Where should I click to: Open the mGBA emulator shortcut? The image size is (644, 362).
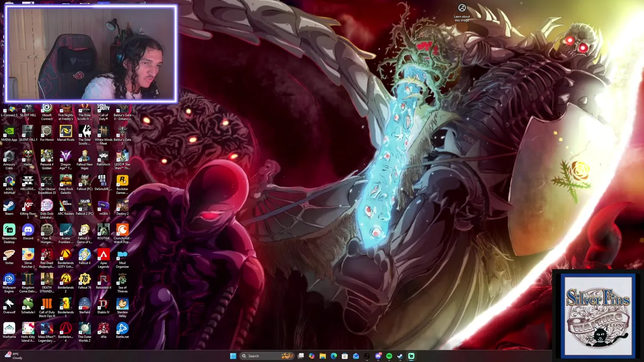[x=103, y=208]
